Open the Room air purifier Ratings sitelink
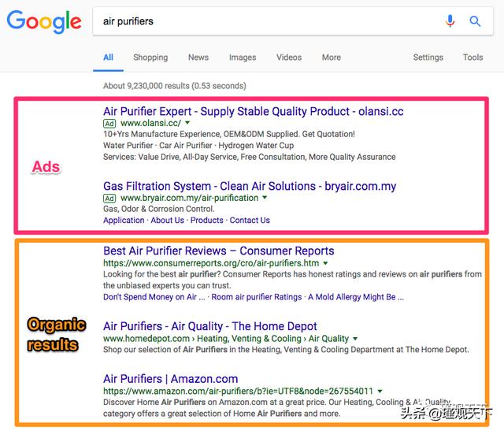This screenshot has width=504, height=431. (x=257, y=297)
